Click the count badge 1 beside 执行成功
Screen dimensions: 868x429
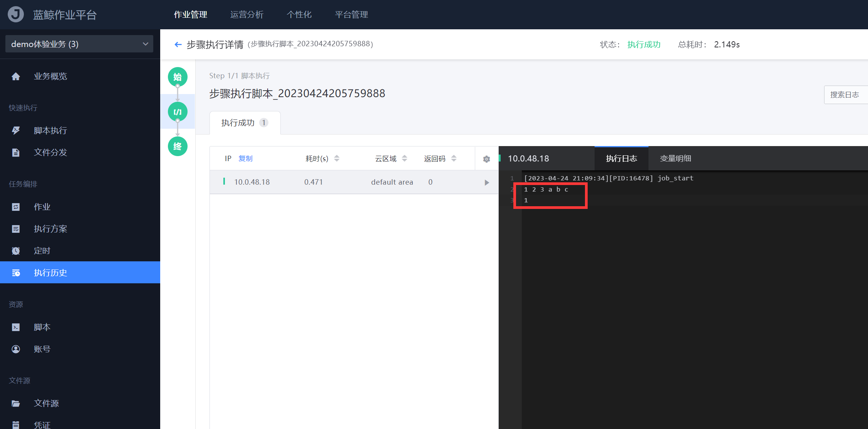(264, 123)
